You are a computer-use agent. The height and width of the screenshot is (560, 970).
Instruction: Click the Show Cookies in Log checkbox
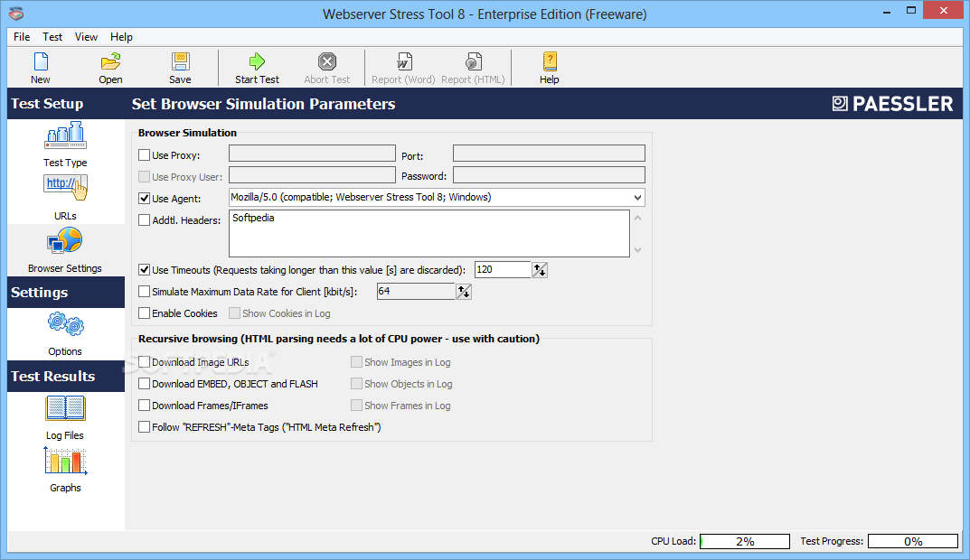click(x=234, y=313)
